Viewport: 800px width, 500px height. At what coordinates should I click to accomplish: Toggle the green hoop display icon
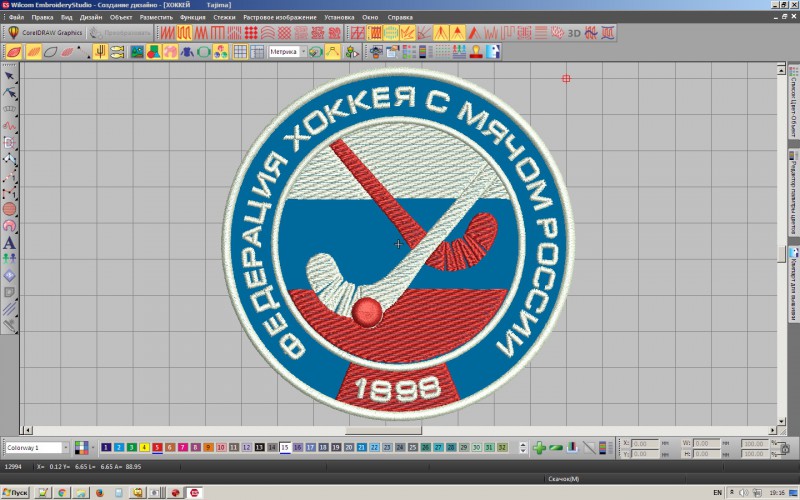click(204, 52)
